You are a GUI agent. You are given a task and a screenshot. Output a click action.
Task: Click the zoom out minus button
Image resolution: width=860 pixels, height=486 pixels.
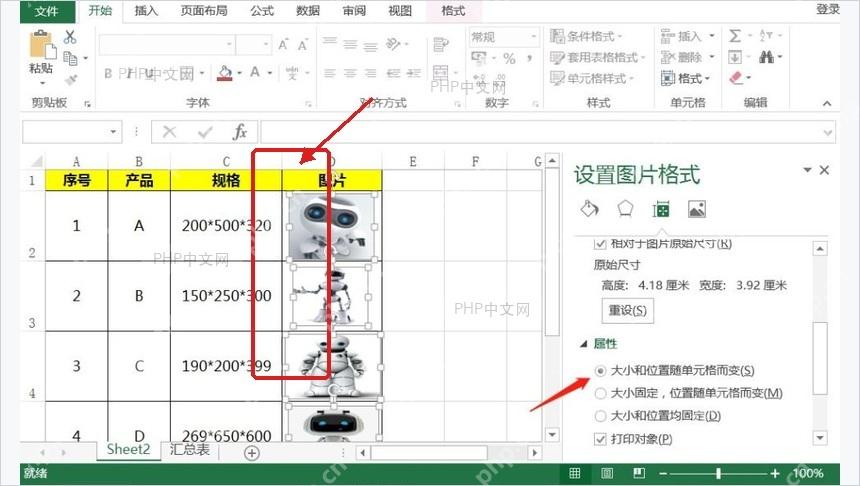click(663, 473)
